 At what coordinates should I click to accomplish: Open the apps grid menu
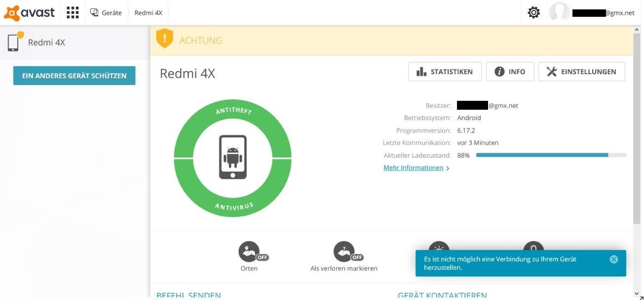tap(73, 12)
